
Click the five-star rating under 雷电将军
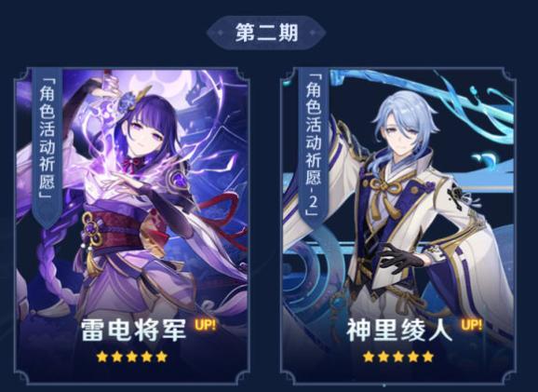(x=132, y=357)
